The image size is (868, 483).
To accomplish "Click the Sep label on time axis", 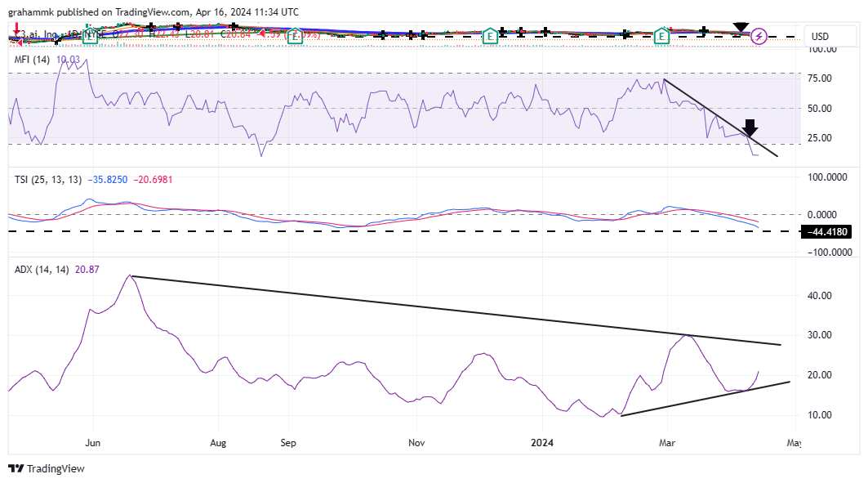I will [288, 443].
